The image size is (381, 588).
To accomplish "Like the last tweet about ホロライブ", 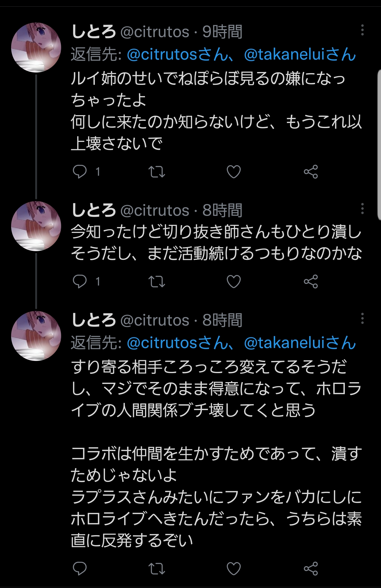I will [x=234, y=568].
